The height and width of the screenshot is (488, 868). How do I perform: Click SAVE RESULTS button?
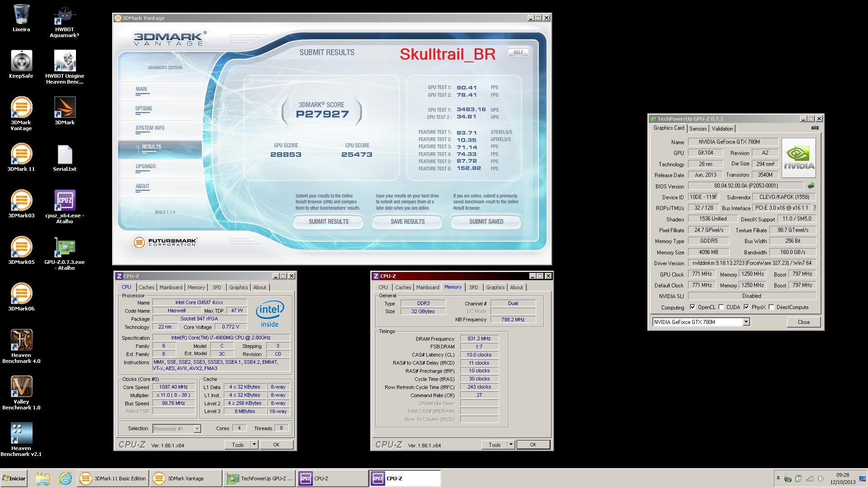click(x=407, y=222)
